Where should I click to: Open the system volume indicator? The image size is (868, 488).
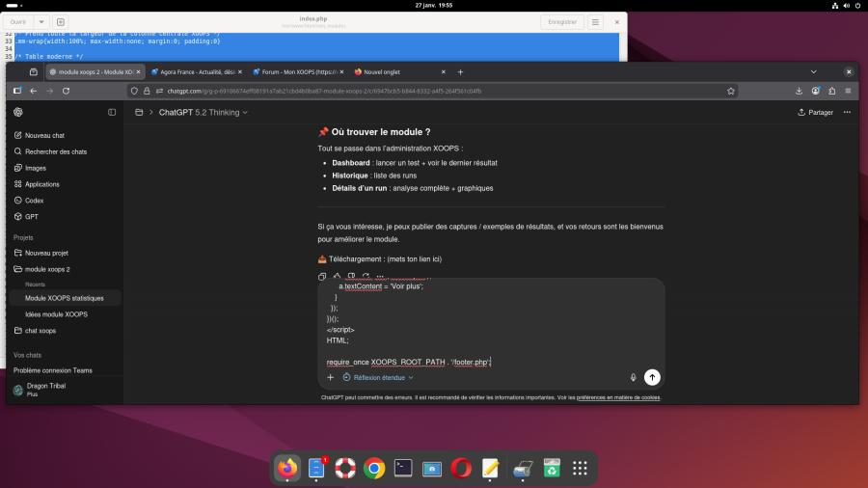pos(847,6)
